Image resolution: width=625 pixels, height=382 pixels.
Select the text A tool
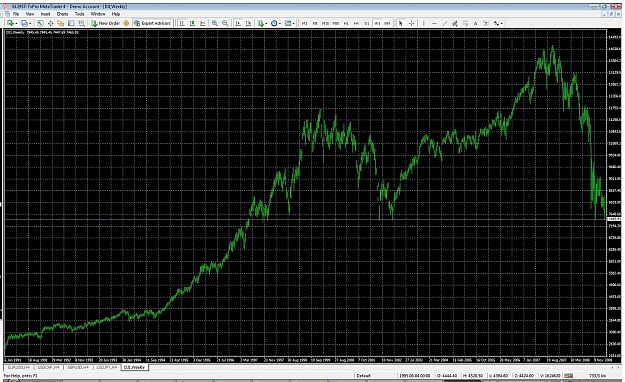[x=476, y=23]
